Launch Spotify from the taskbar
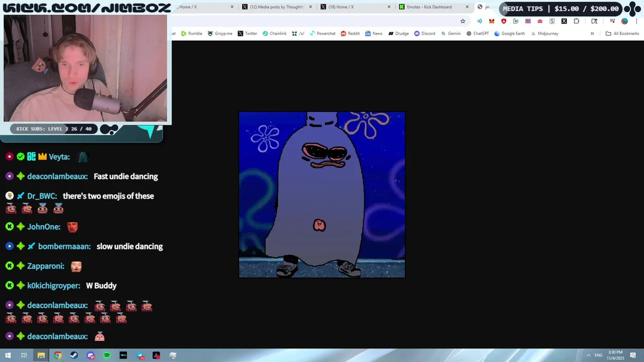The width and height of the screenshot is (644, 362). (x=107, y=355)
